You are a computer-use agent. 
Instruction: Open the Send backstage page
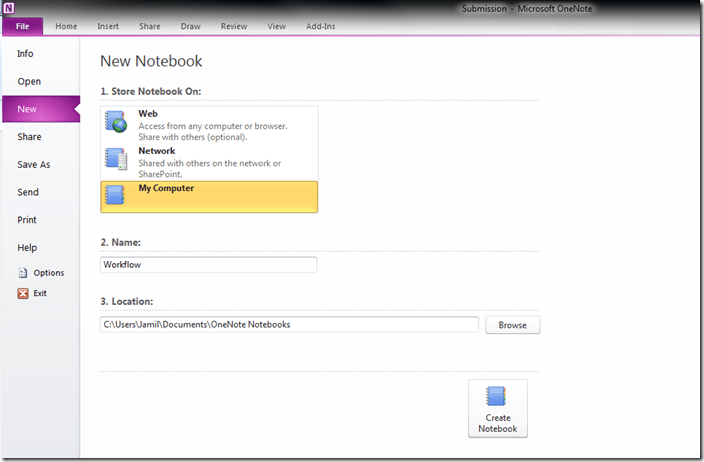point(28,192)
